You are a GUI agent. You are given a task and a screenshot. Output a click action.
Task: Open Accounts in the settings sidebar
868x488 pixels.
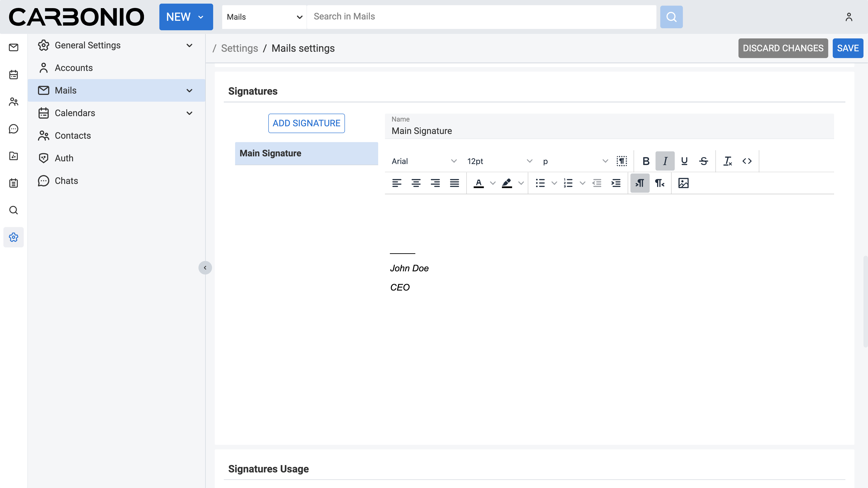point(73,68)
